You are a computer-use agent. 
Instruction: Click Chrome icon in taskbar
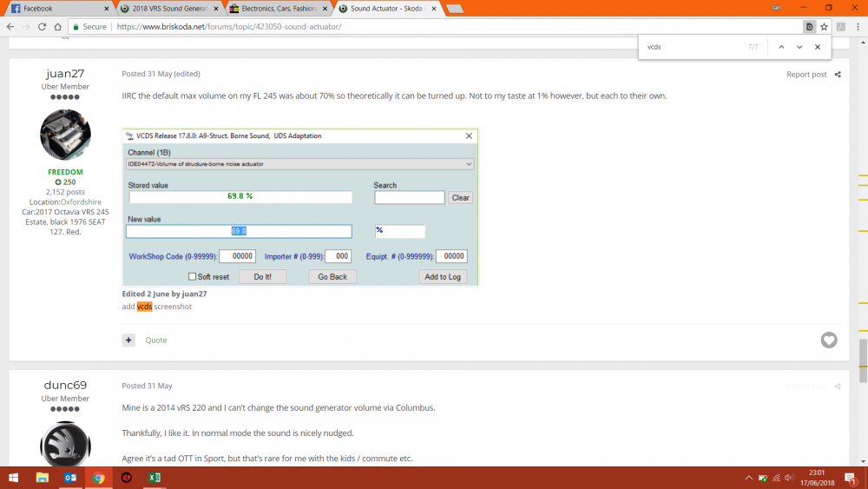coord(99,478)
